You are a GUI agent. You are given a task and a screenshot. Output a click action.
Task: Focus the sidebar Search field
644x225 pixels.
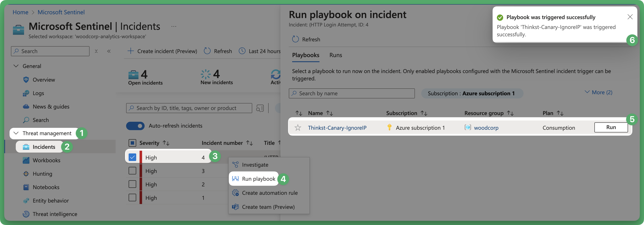[50, 51]
